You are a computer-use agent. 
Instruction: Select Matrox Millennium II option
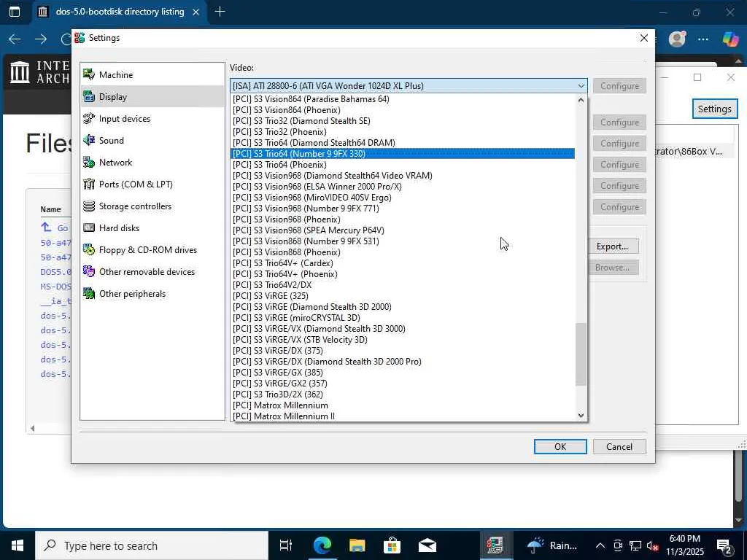pyautogui.click(x=403, y=416)
